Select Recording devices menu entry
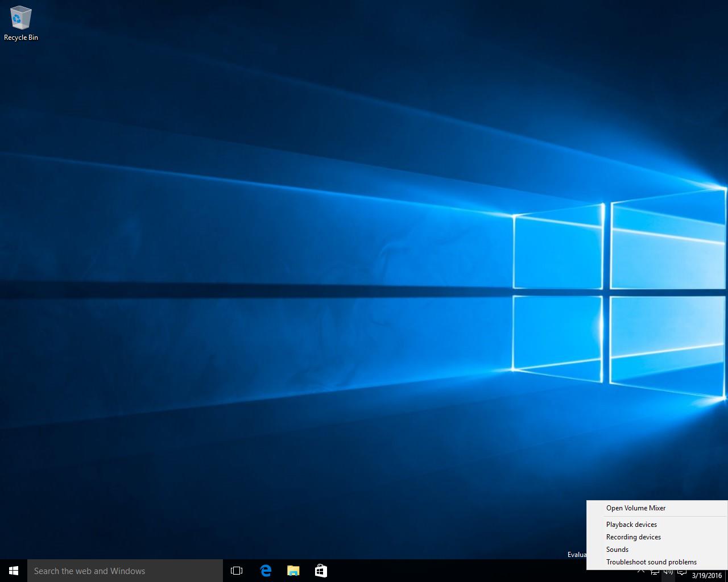 click(657, 537)
